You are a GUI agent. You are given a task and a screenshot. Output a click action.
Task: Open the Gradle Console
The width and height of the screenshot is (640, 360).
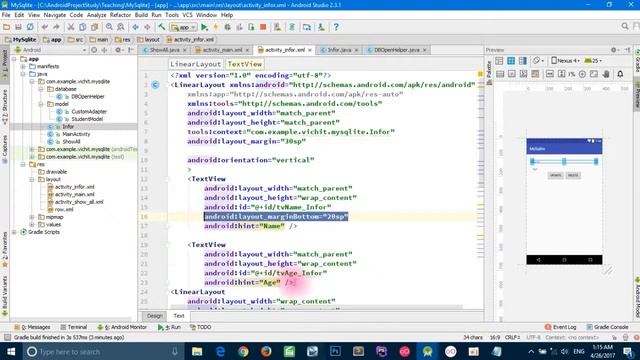click(607, 327)
